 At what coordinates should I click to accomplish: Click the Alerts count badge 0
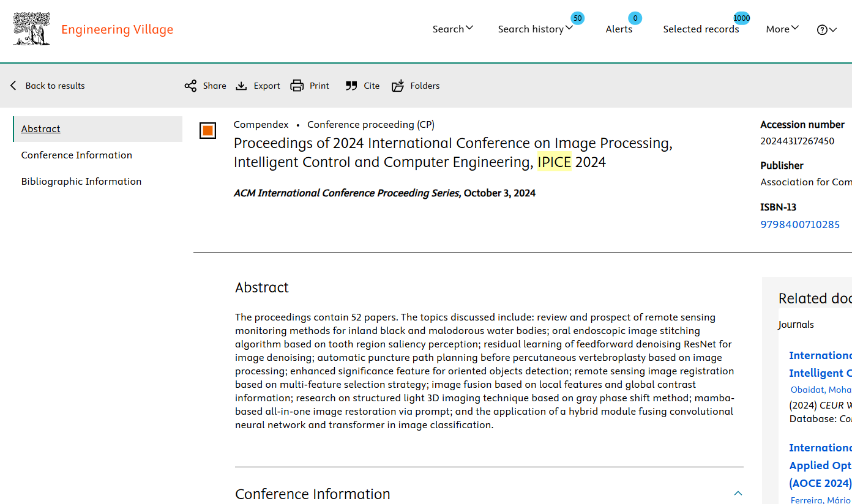click(635, 18)
